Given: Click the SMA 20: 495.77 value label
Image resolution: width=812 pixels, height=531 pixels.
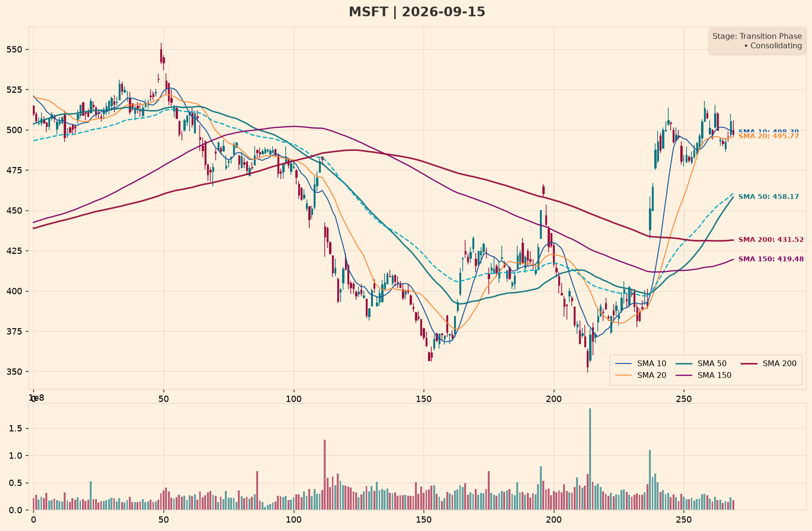Looking at the screenshot, I should [x=769, y=137].
